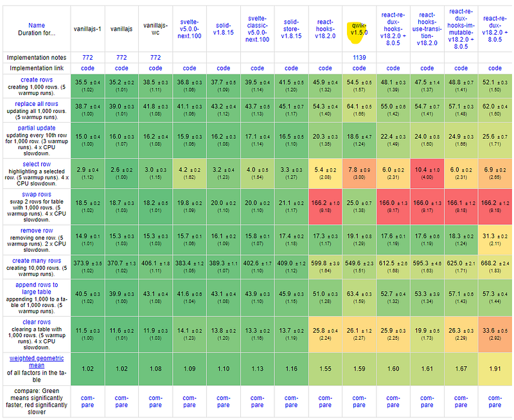The image size is (514, 420).
Task: Select the vanillajs-1 column header text
Action: [87, 29]
